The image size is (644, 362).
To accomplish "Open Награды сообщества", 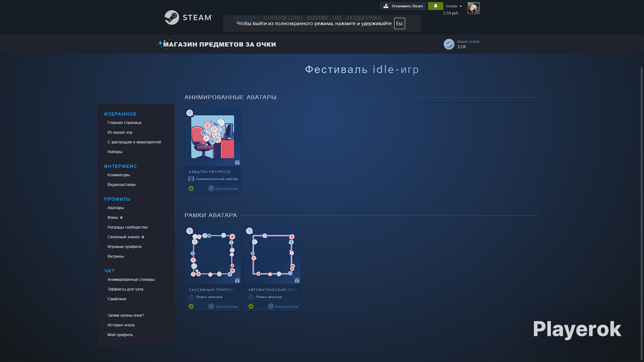I will click(127, 228).
